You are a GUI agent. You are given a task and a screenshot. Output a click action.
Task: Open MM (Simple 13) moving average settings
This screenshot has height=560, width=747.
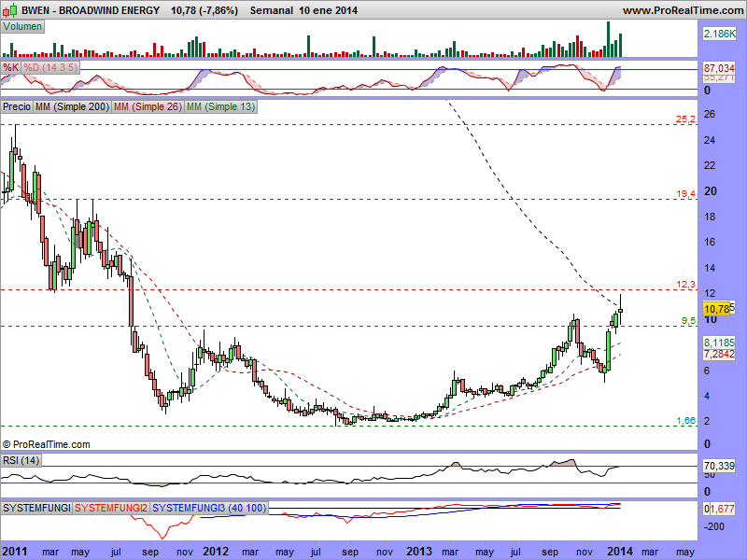coord(220,106)
